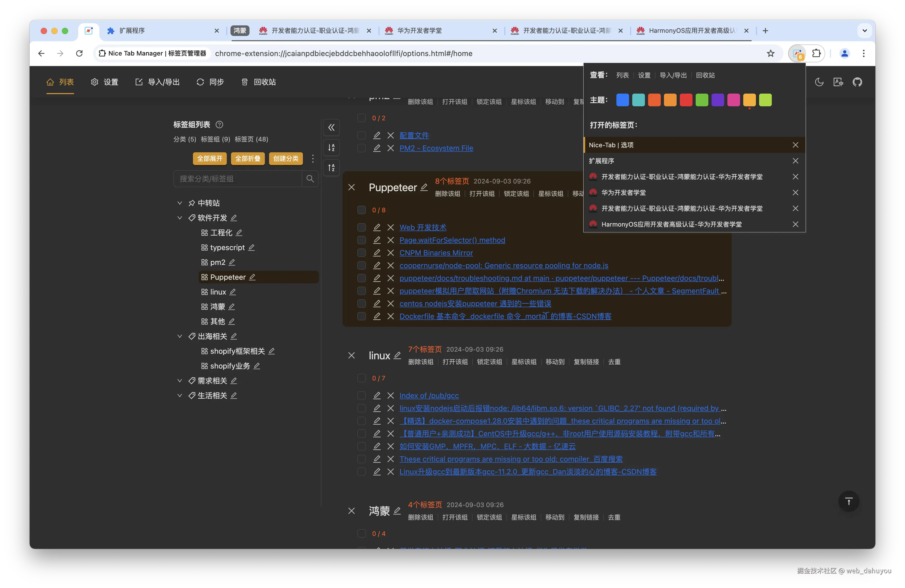Toggle select-all checkbox beside 0 / 8
Viewport: 905px width, 588px height.
(x=361, y=210)
